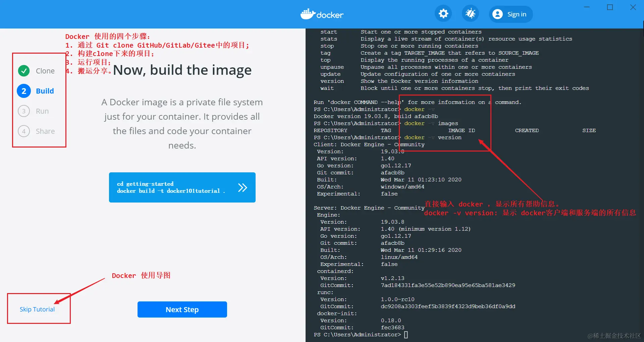Click the terminal text 'linux/amd64'

(399, 257)
